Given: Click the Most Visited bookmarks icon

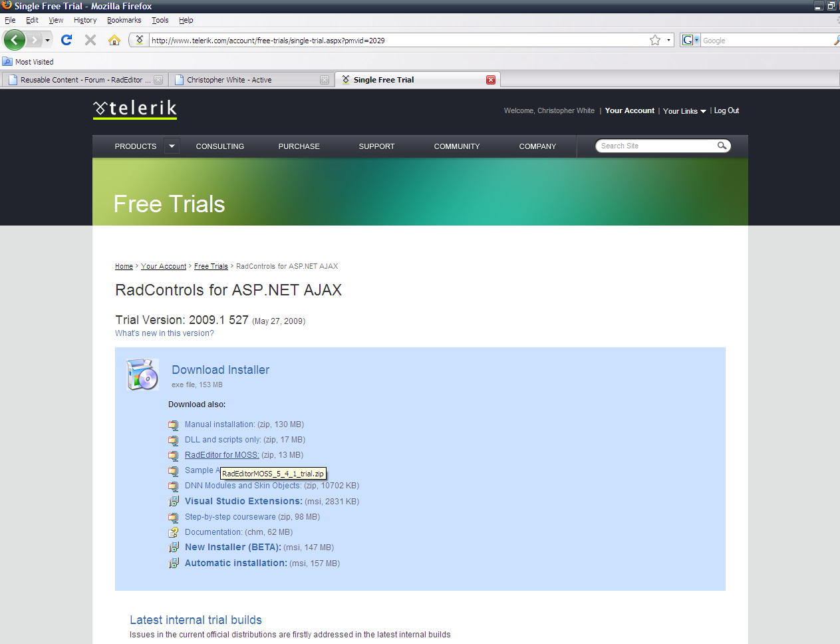Looking at the screenshot, I should pos(7,61).
